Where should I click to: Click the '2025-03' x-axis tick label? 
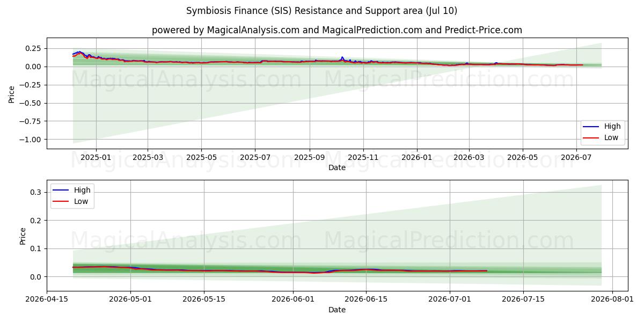pos(148,157)
